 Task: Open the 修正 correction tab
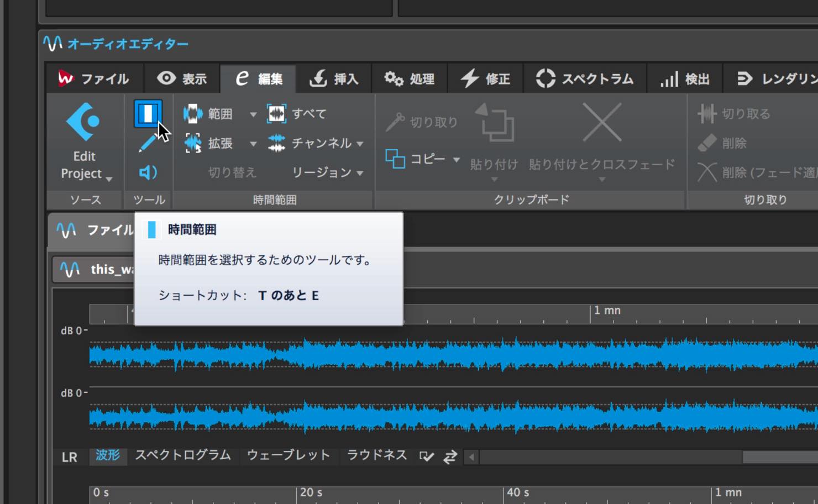click(485, 79)
